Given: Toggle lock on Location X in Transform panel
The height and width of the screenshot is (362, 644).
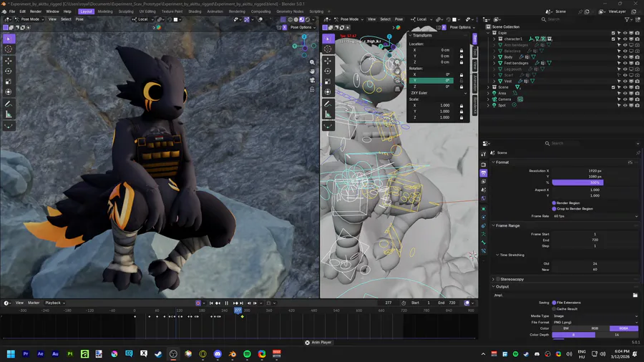Looking at the screenshot, I should [462, 50].
